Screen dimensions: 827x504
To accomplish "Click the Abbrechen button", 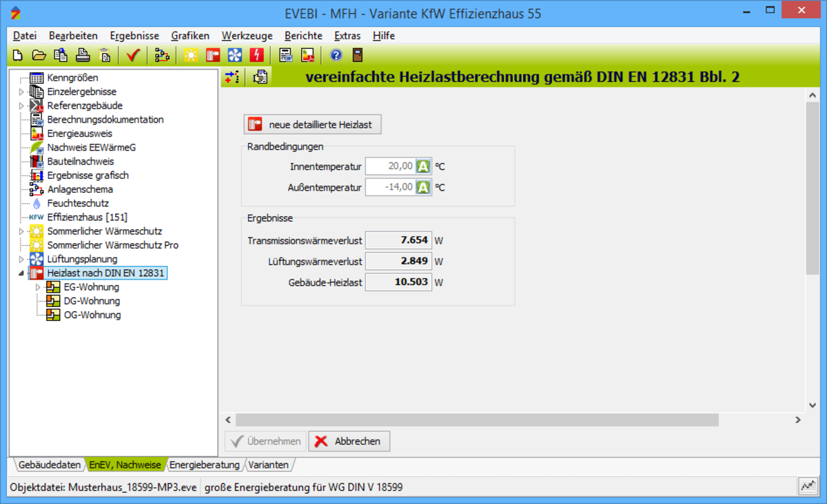I will pos(349,441).
